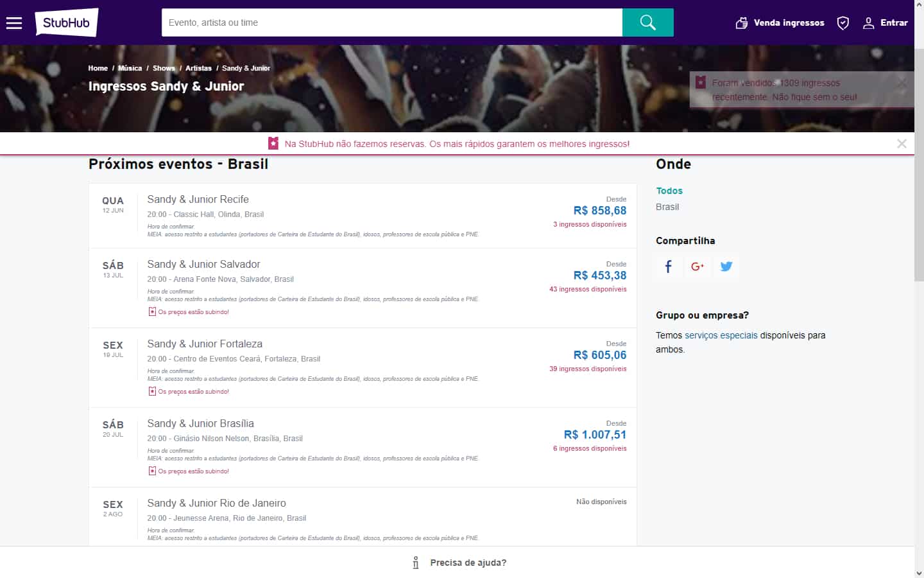
Task: Dismiss the sold tickets notification
Action: click(x=902, y=82)
